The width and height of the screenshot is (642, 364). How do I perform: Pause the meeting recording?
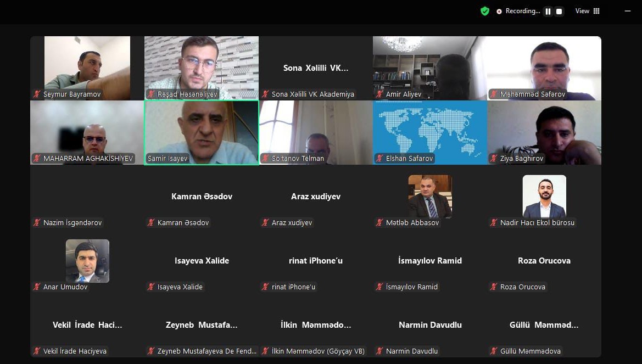(548, 12)
